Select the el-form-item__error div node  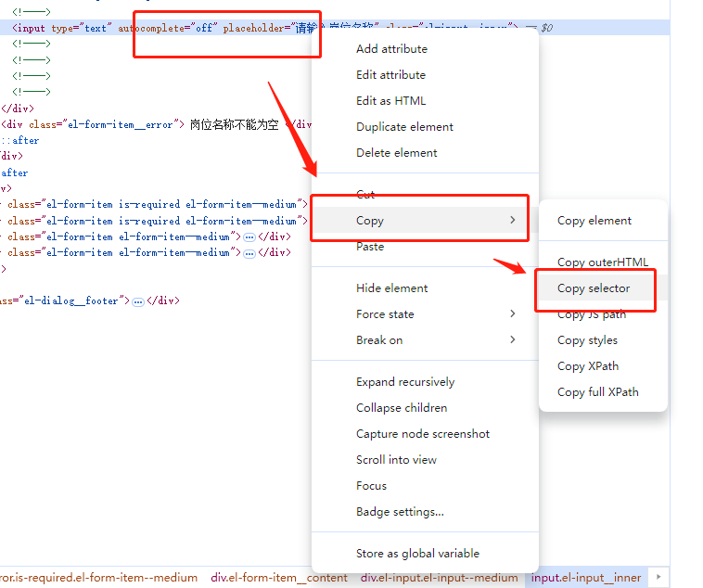(157, 124)
